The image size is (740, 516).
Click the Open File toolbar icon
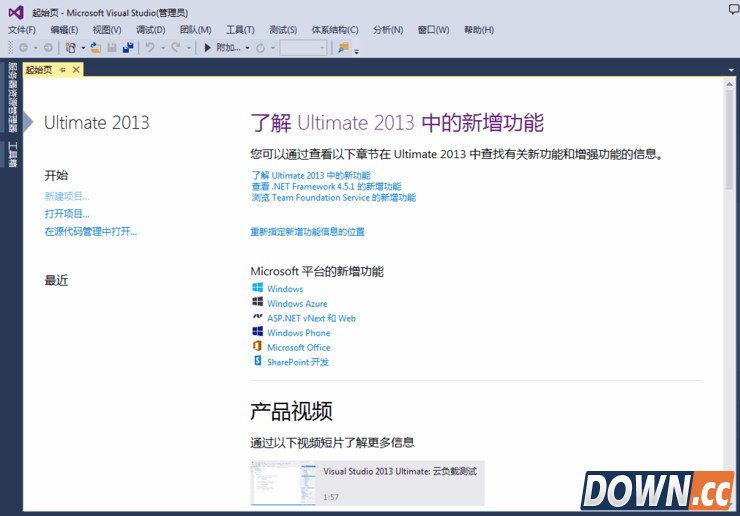click(x=95, y=47)
